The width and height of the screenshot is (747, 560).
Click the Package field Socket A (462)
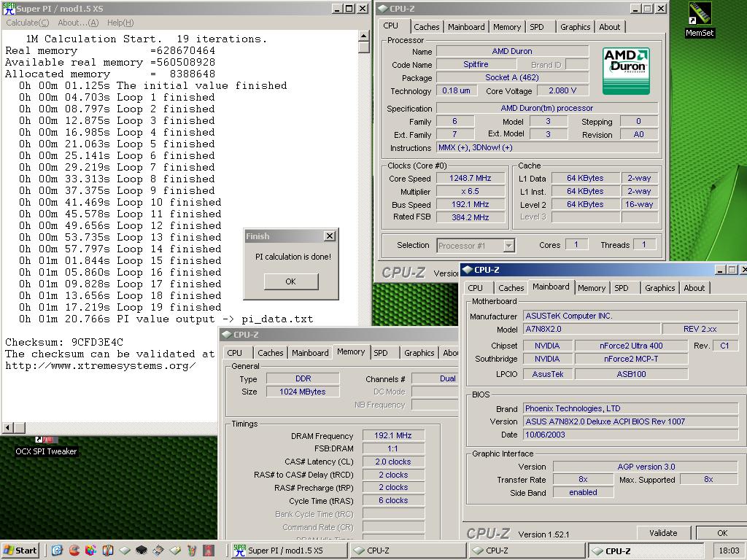point(512,77)
